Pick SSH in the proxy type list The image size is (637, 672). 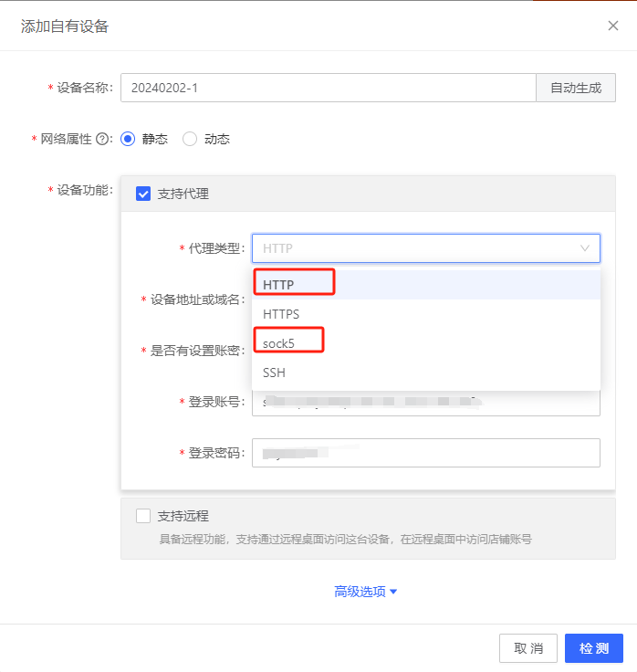coord(274,373)
